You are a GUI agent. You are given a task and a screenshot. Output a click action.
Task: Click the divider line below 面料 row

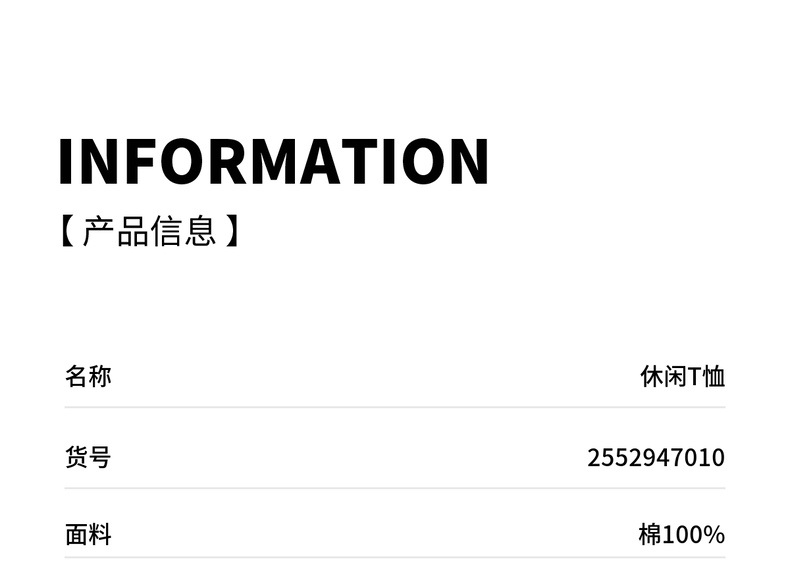point(395,557)
